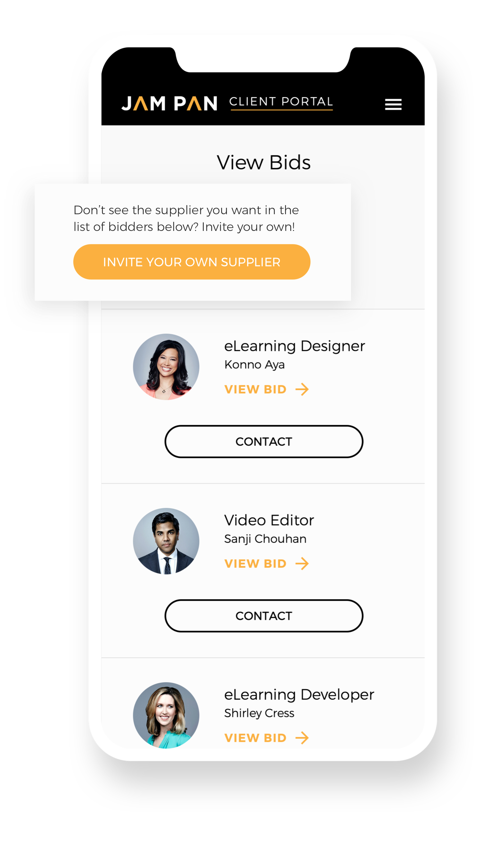Click Invite Your Own Supplier button
504x842 pixels.
click(x=192, y=262)
